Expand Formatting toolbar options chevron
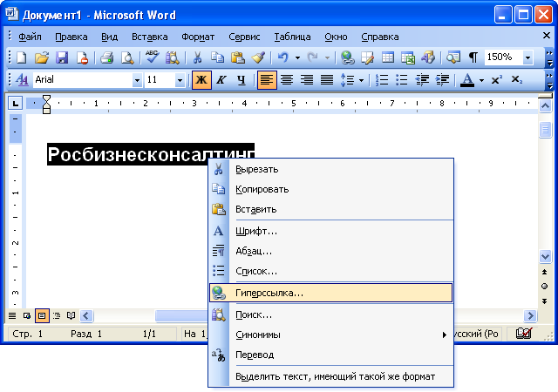Screen dimensions: 558x392 [x=550, y=80]
